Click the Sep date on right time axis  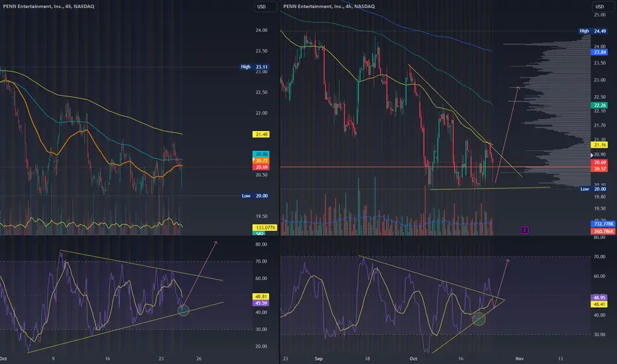(318, 359)
